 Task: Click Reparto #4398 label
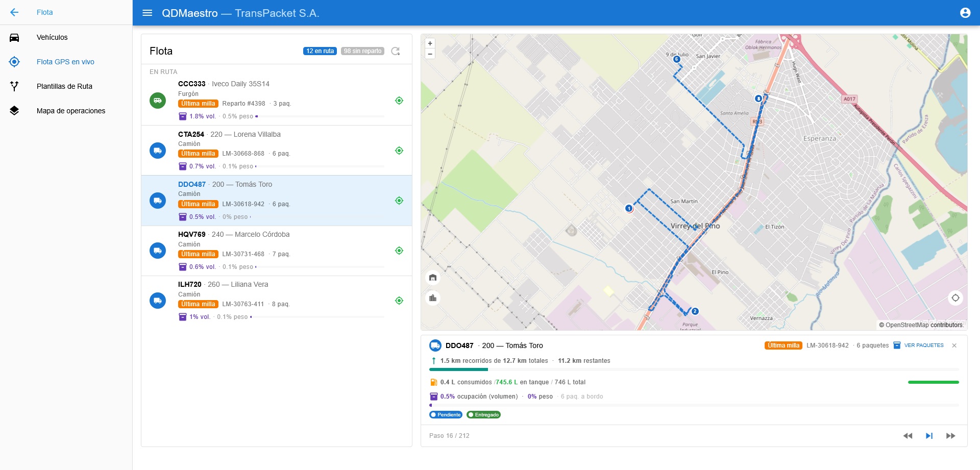(x=243, y=104)
